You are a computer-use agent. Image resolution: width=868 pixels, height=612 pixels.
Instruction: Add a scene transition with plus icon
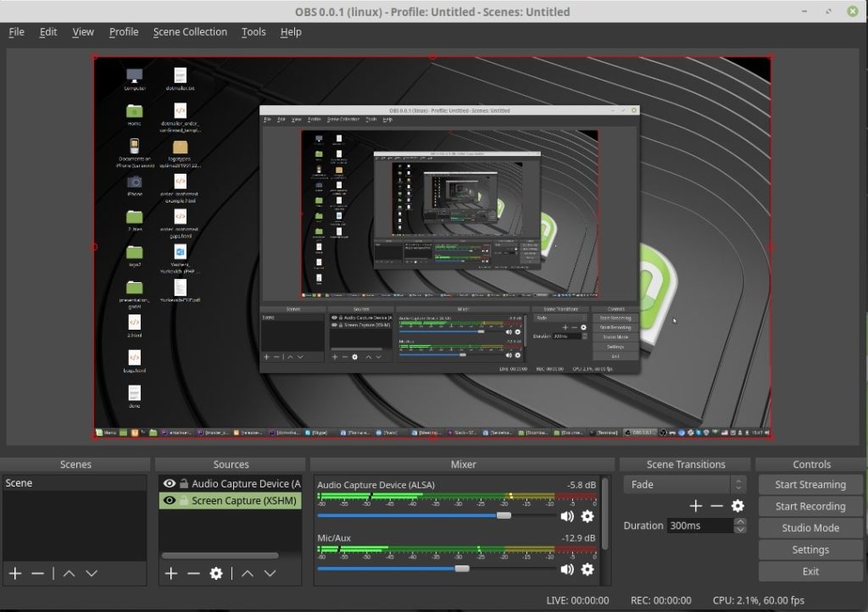tap(696, 506)
